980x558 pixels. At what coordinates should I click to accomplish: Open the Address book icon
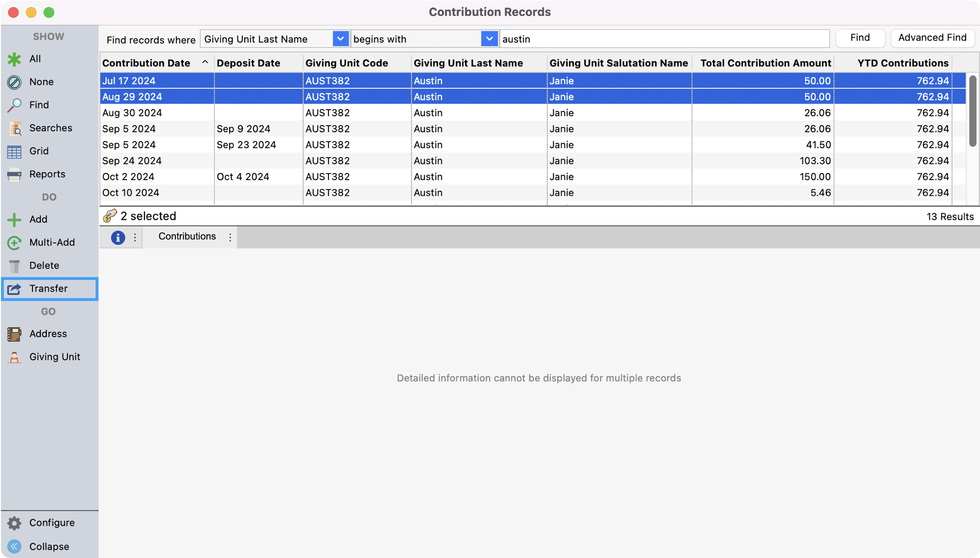tap(14, 334)
